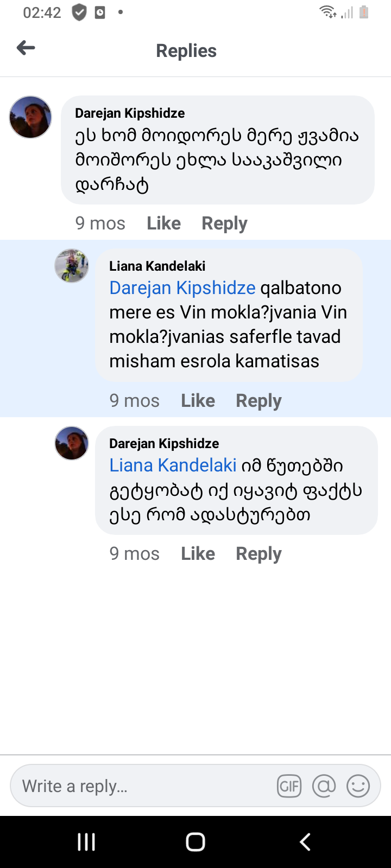The image size is (391, 868).
Task: Open Darejan Kipshidze's avatar on top comment
Action: point(30,117)
